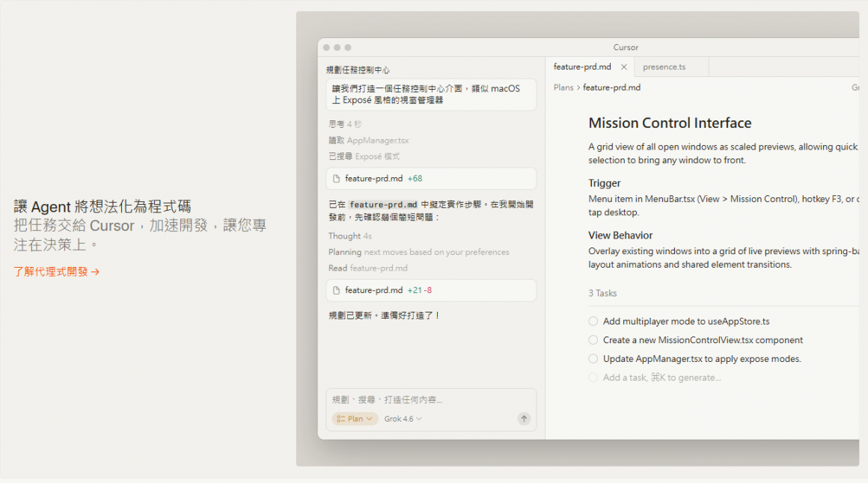Click the 3 Tasks label
868x483 pixels.
pyautogui.click(x=602, y=293)
